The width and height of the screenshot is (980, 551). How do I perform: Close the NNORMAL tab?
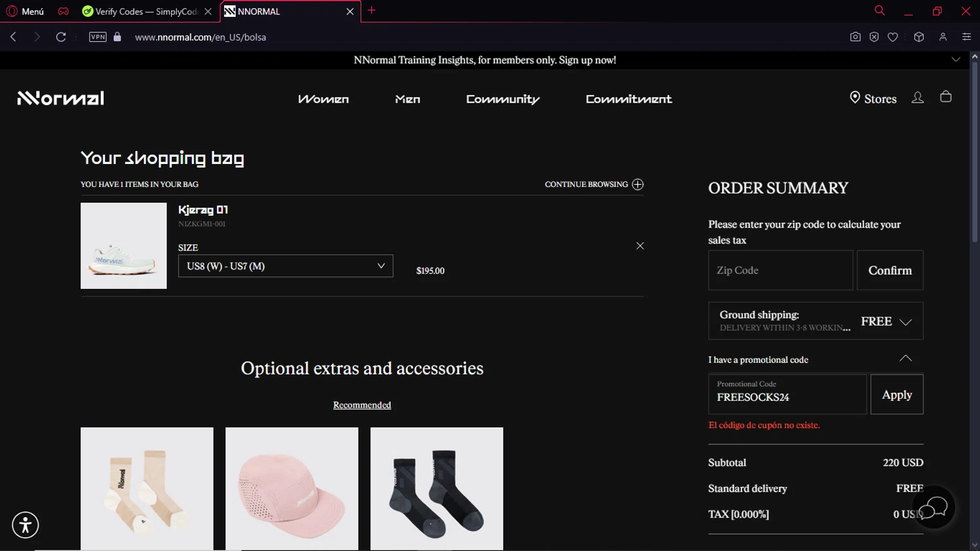(x=350, y=12)
